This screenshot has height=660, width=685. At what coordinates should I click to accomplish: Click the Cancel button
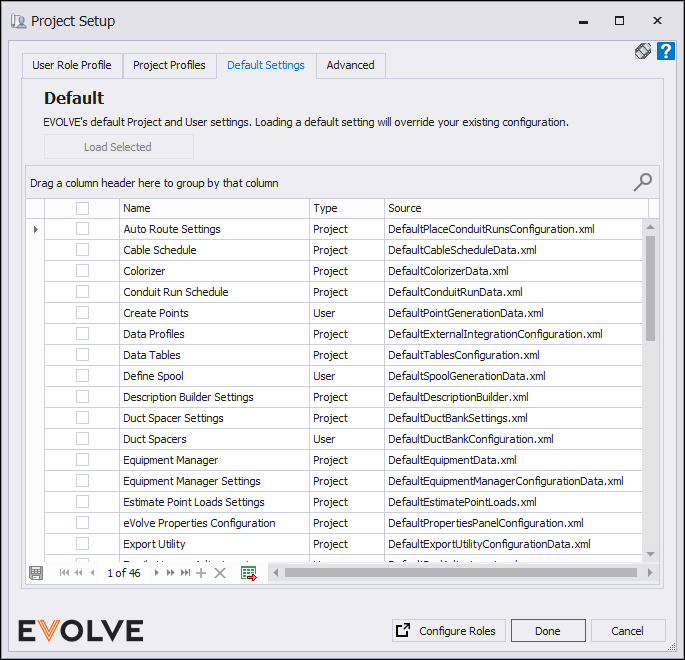pos(628,631)
